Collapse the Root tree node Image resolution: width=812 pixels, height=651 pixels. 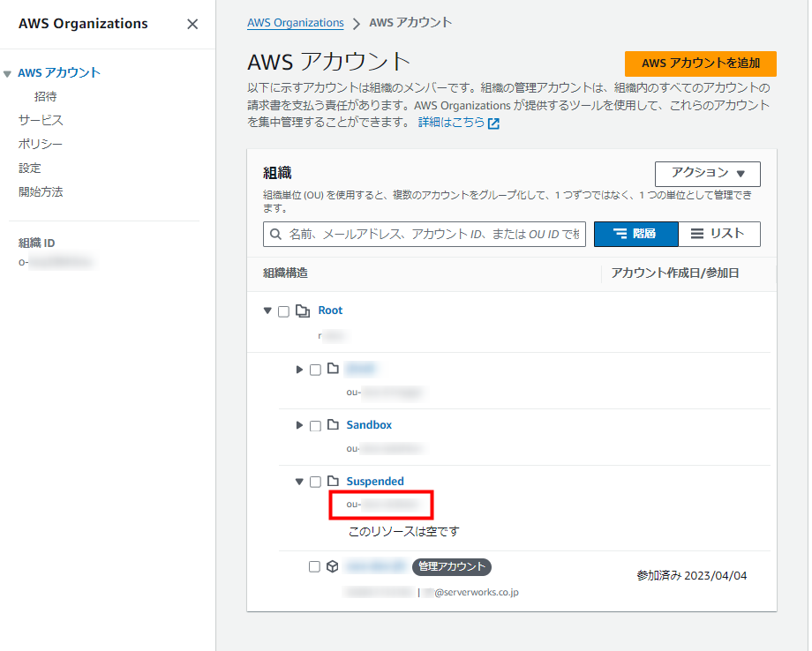(267, 311)
